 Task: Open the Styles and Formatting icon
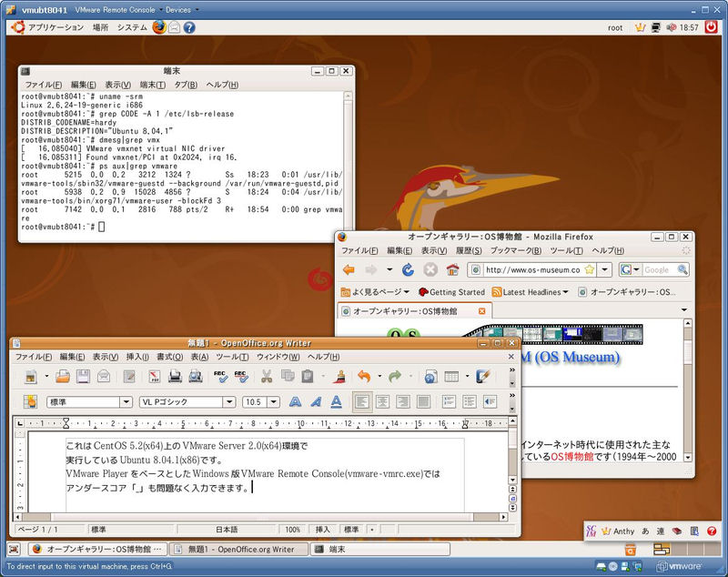pos(30,402)
